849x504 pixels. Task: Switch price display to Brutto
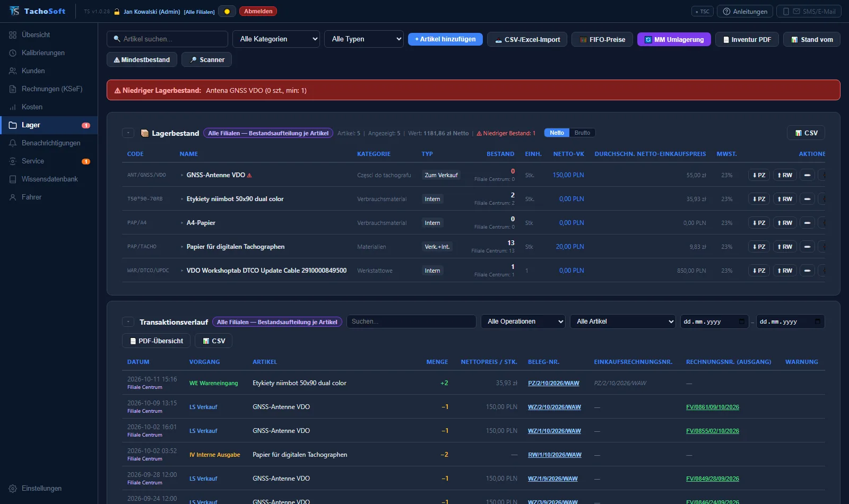coord(582,133)
